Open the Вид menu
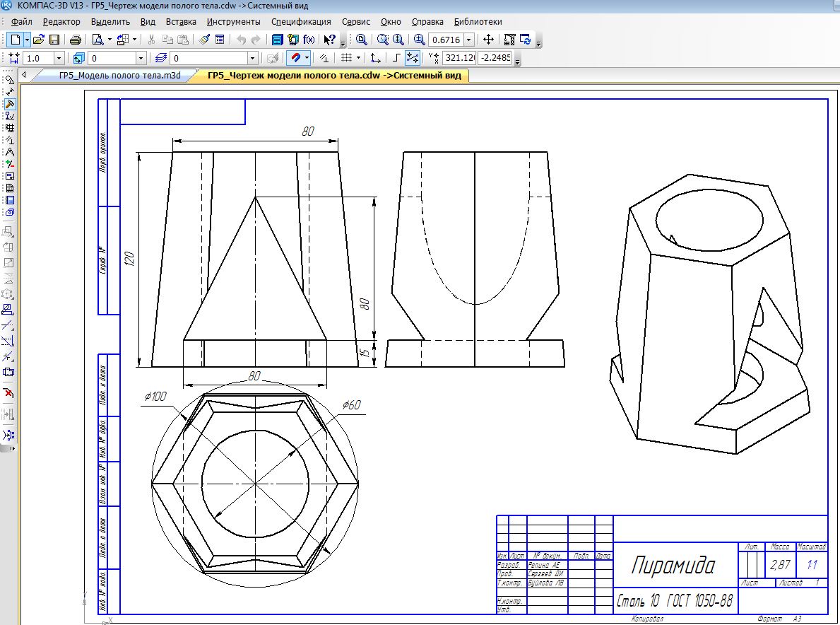Screen dimensions: 840x625 pos(148,22)
